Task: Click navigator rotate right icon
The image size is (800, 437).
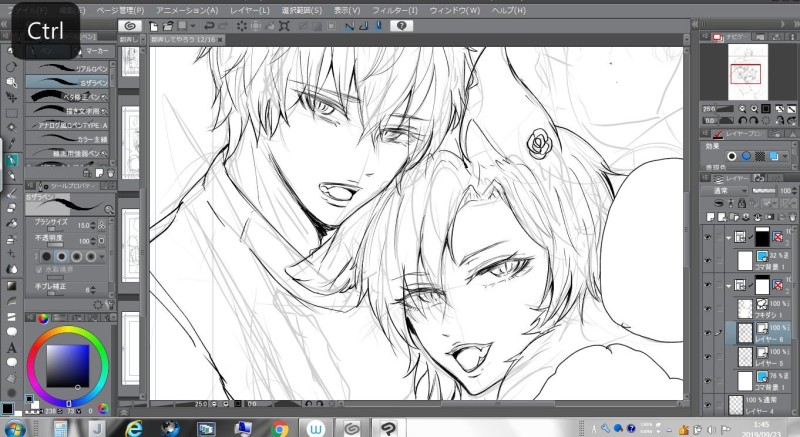Action: pyautogui.click(x=754, y=121)
